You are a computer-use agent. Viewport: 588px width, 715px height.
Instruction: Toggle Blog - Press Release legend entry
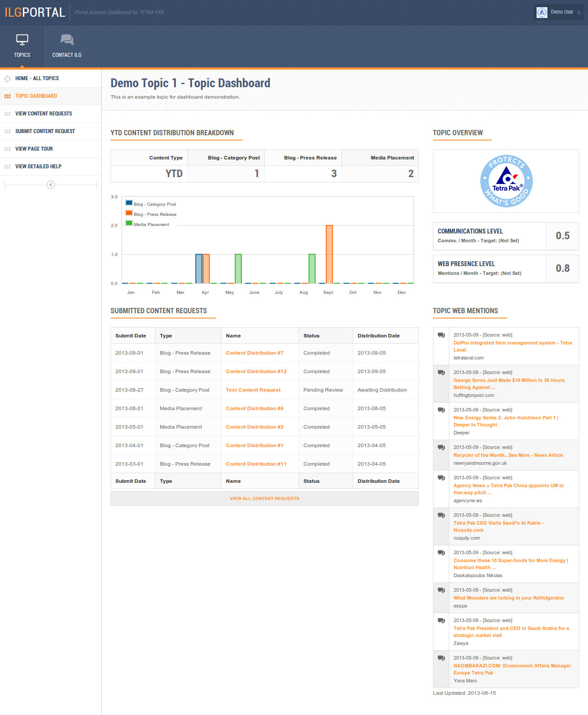pos(151,214)
